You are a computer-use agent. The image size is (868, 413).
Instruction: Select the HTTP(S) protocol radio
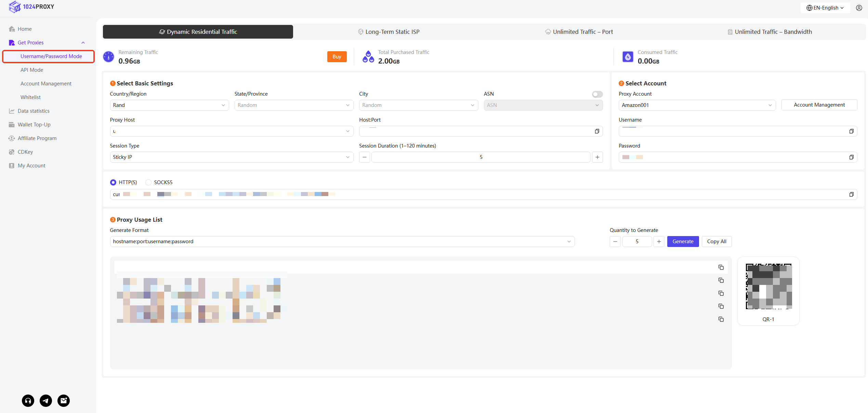coord(113,182)
